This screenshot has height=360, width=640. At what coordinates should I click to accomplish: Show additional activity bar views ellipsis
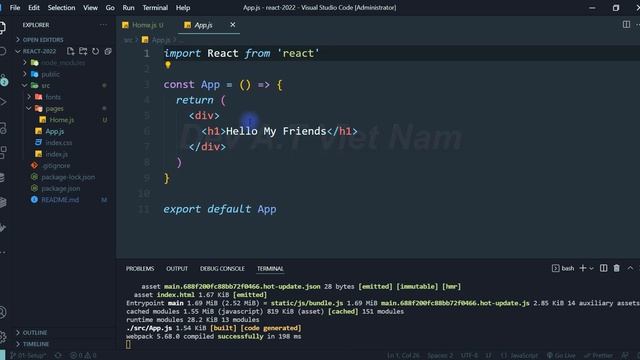[3, 252]
